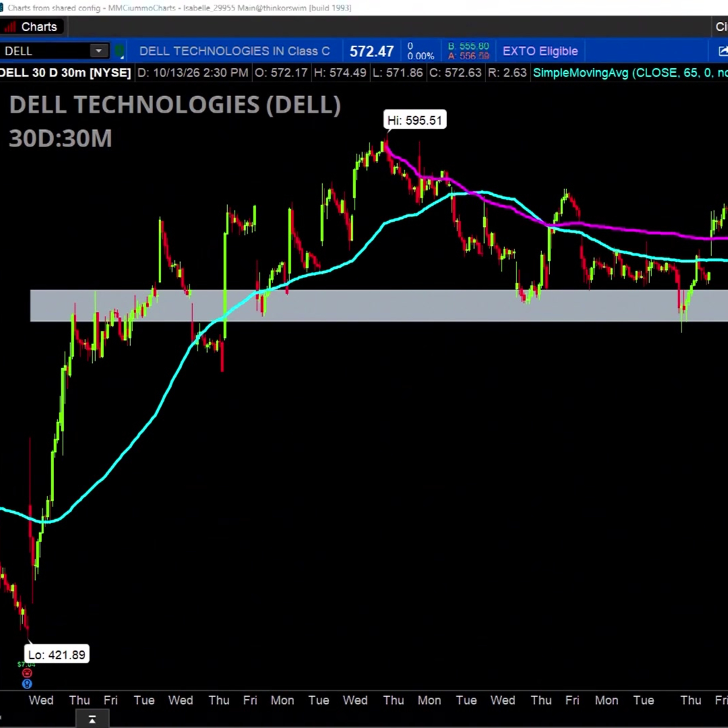Select the gray price zone rectangle drawing

point(379,306)
